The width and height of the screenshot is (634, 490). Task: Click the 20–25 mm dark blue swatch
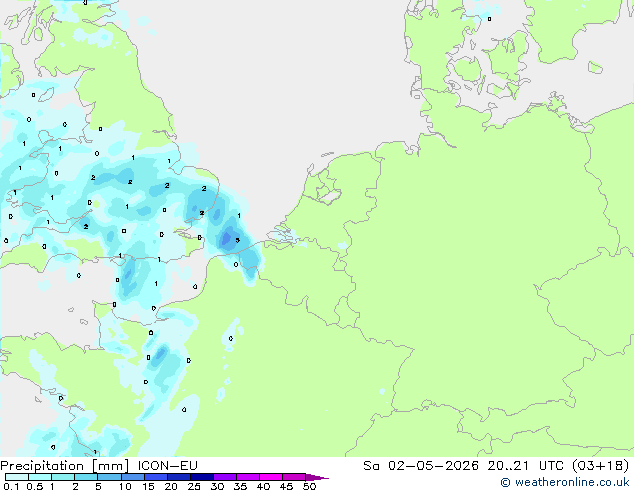tap(179, 477)
